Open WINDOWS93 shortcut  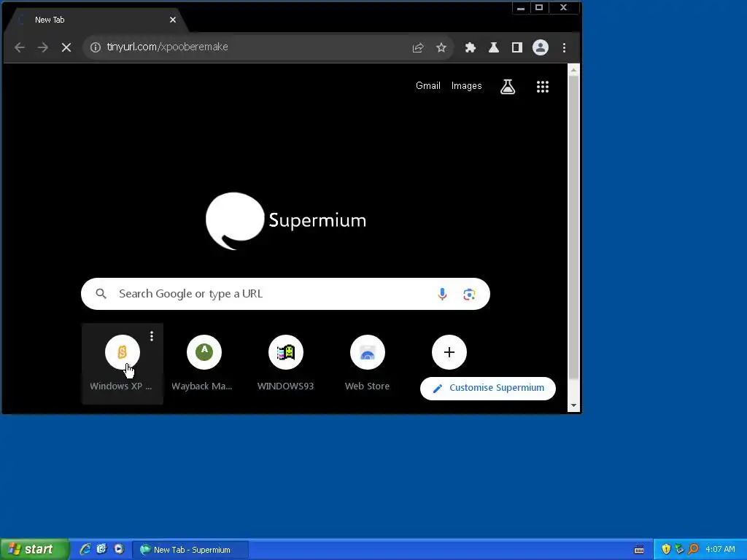285,363
